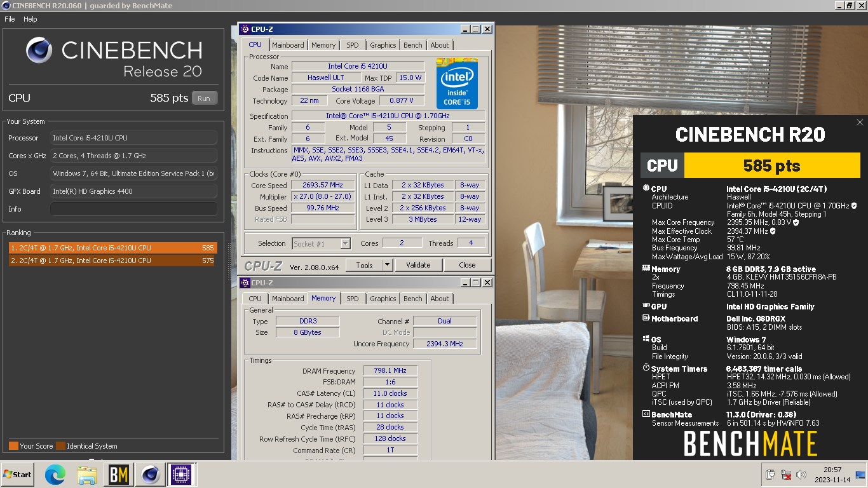The height and width of the screenshot is (488, 868).
Task: Switch to Graphics tab in upper CPU-Z window
Action: click(x=383, y=45)
